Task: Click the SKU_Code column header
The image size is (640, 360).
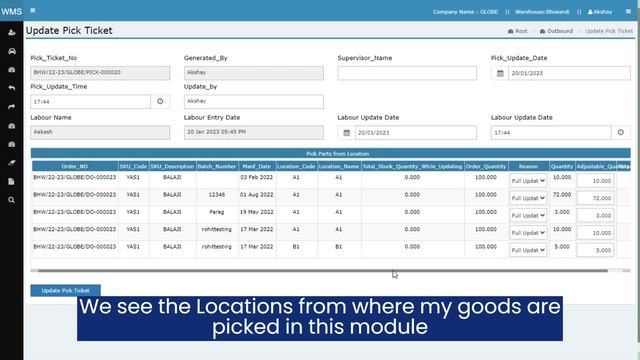Action: pos(133,167)
